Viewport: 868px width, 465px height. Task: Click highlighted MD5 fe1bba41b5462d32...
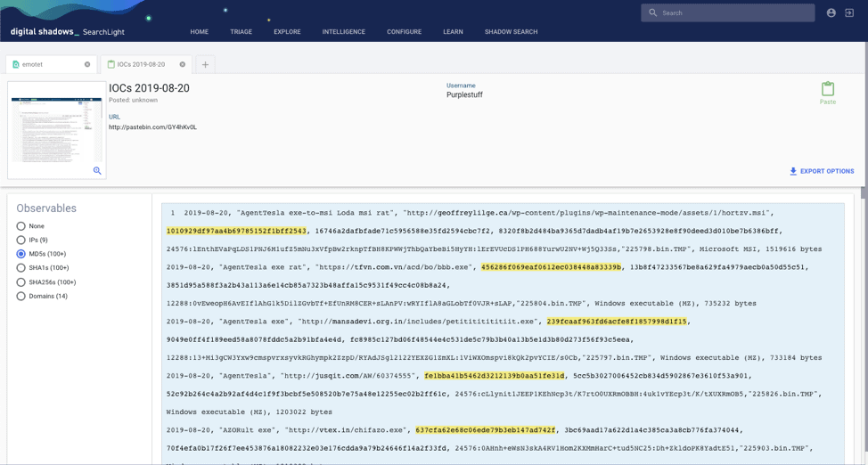click(x=495, y=375)
